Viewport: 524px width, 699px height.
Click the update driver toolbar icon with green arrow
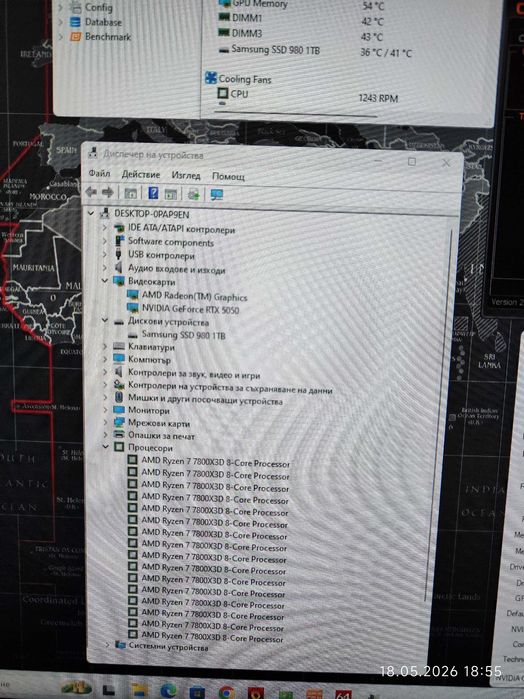[x=194, y=194]
